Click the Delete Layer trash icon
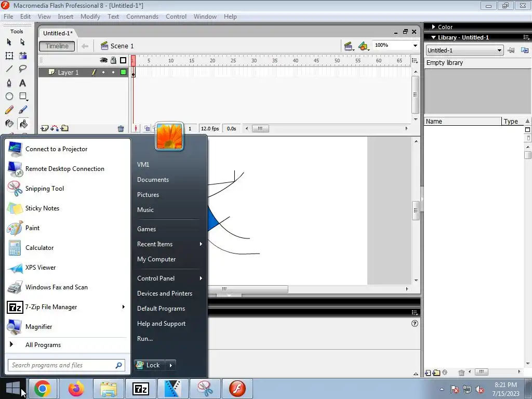The width and height of the screenshot is (532, 399). point(121,129)
